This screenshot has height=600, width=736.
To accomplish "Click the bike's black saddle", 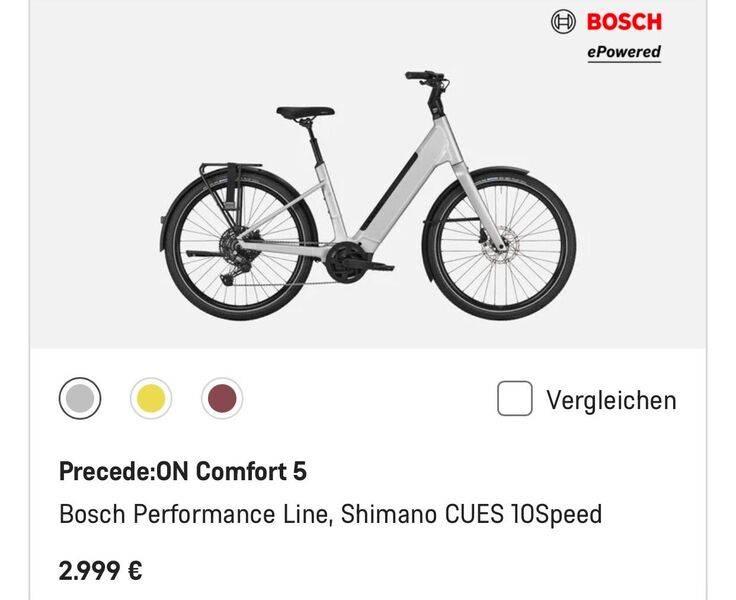I will [305, 112].
